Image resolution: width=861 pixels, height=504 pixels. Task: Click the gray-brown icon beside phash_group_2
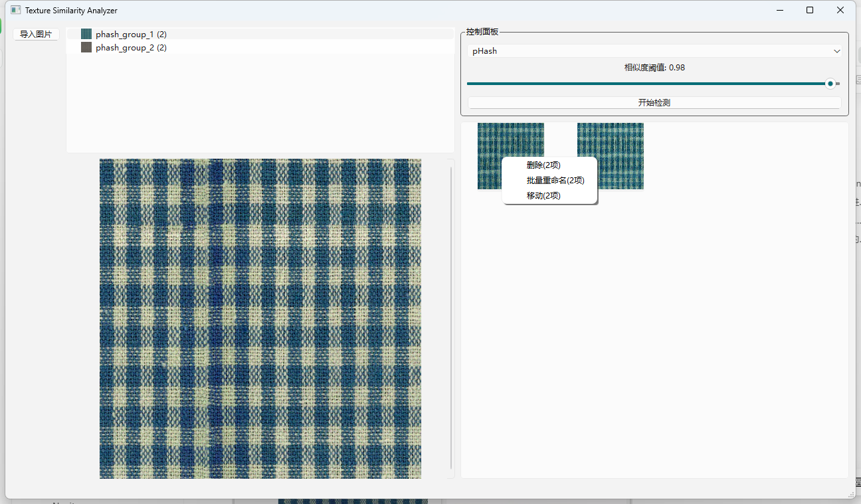click(x=86, y=48)
